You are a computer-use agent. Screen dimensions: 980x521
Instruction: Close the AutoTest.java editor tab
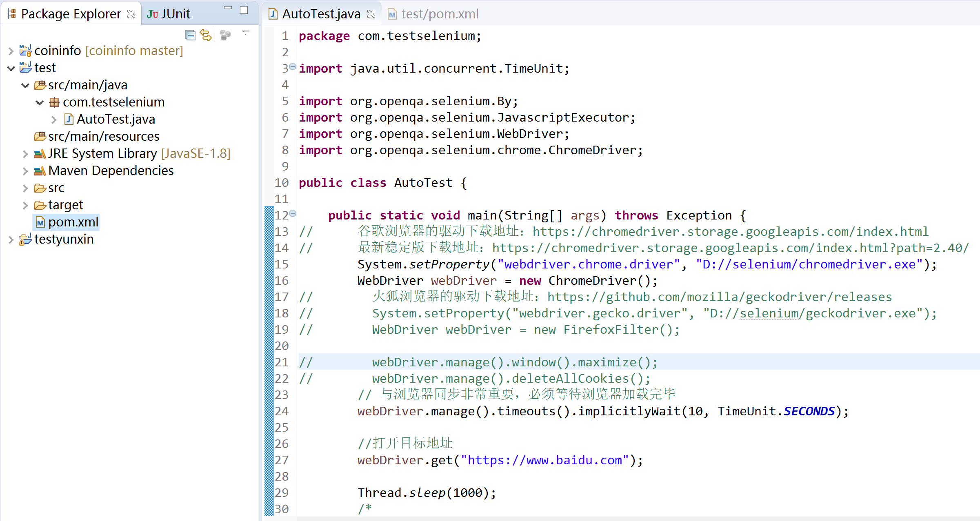pyautogui.click(x=371, y=14)
